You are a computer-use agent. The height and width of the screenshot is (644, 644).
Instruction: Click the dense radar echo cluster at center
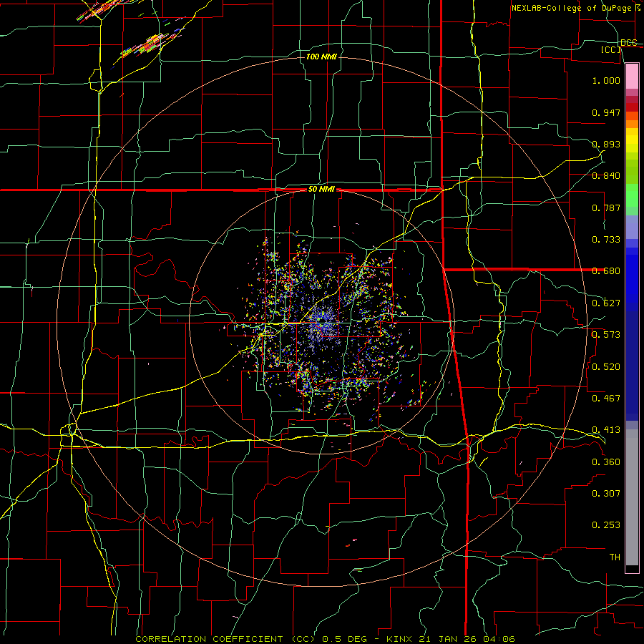(323, 323)
